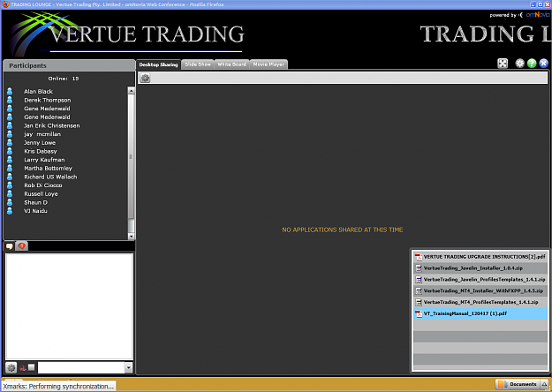Screen dimensions: 552x392
Task: Click the Firefox icon in title bar
Action: coord(5,4)
